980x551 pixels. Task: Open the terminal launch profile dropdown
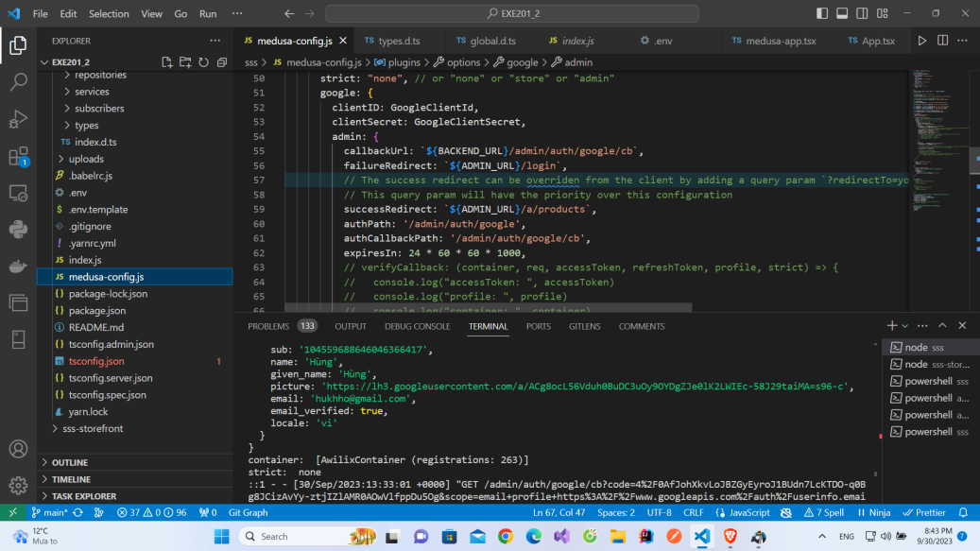(903, 324)
